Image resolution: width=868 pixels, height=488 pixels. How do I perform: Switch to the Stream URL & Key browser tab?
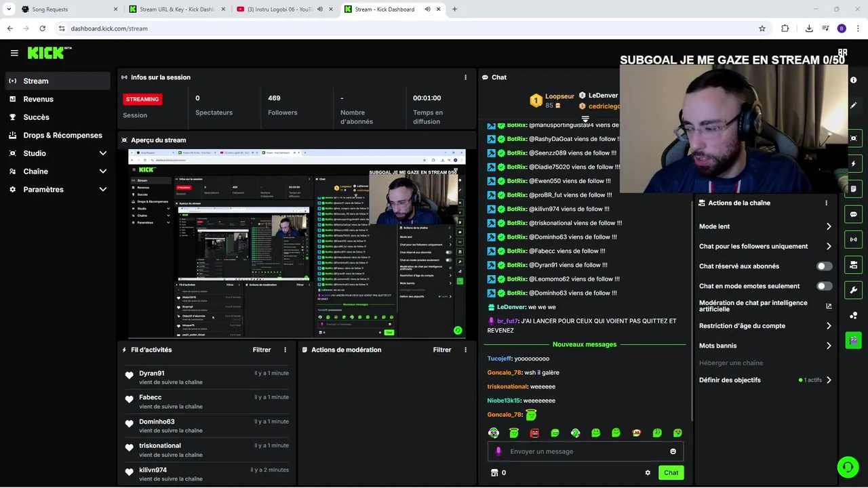click(x=178, y=9)
